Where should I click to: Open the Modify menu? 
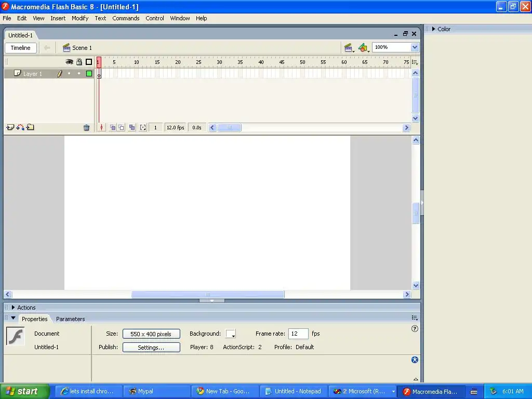coord(80,18)
